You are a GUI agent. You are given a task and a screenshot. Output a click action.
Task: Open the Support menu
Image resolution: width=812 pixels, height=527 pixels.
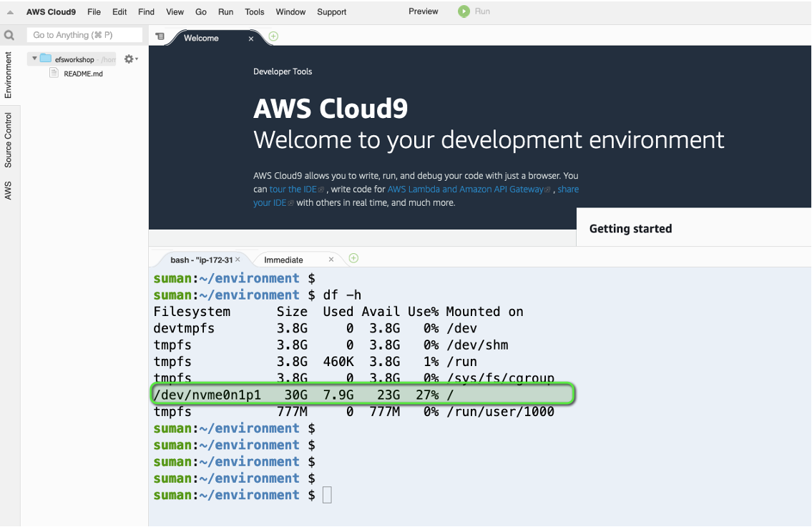coord(331,12)
